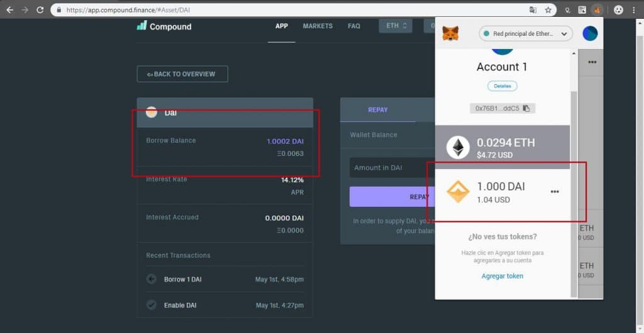Select the 1.000 DAI token row

[x=502, y=192]
